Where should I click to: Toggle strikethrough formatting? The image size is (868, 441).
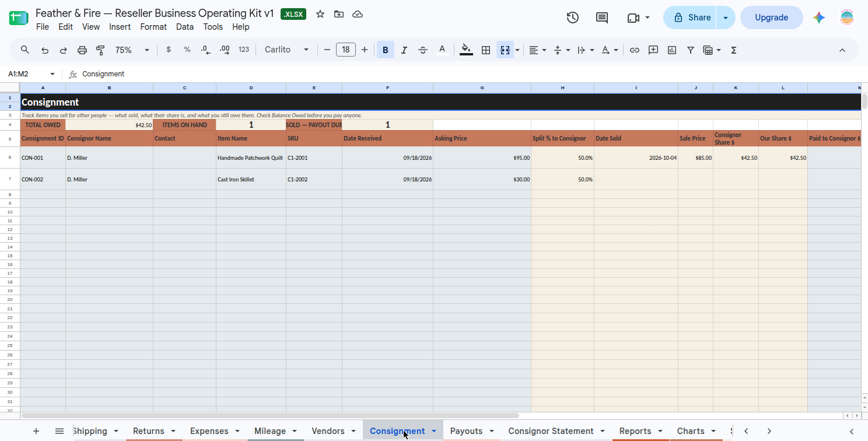(423, 50)
